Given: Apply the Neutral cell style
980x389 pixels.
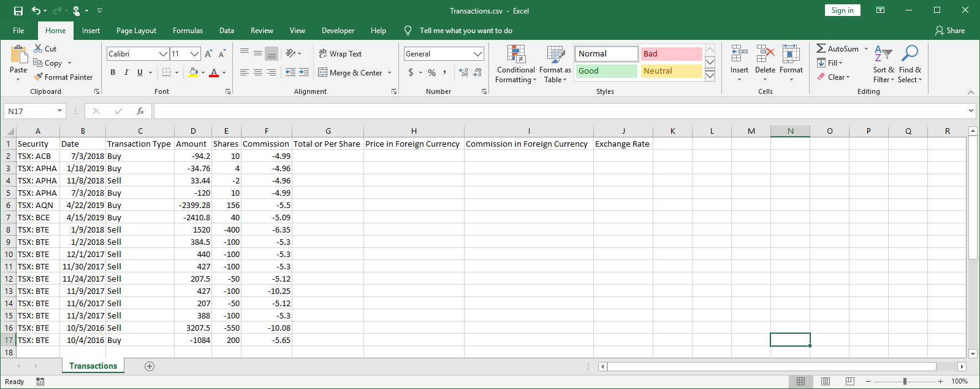Looking at the screenshot, I should (671, 71).
